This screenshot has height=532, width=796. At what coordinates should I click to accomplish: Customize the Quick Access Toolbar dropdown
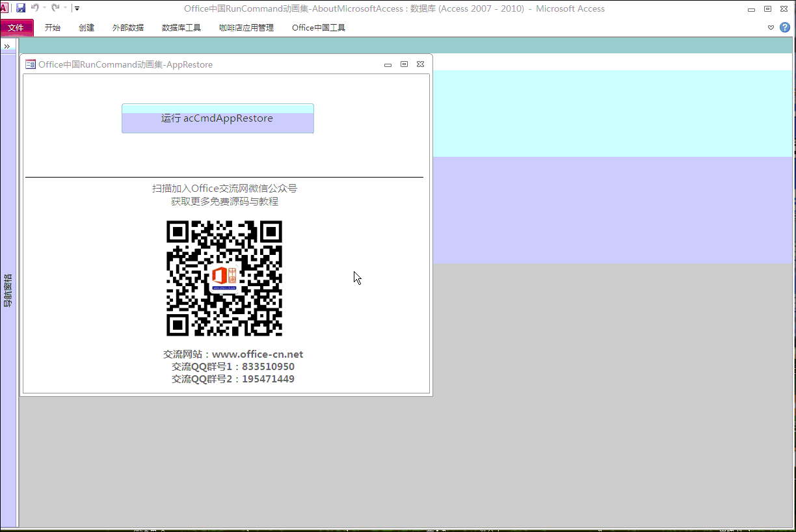(x=77, y=8)
